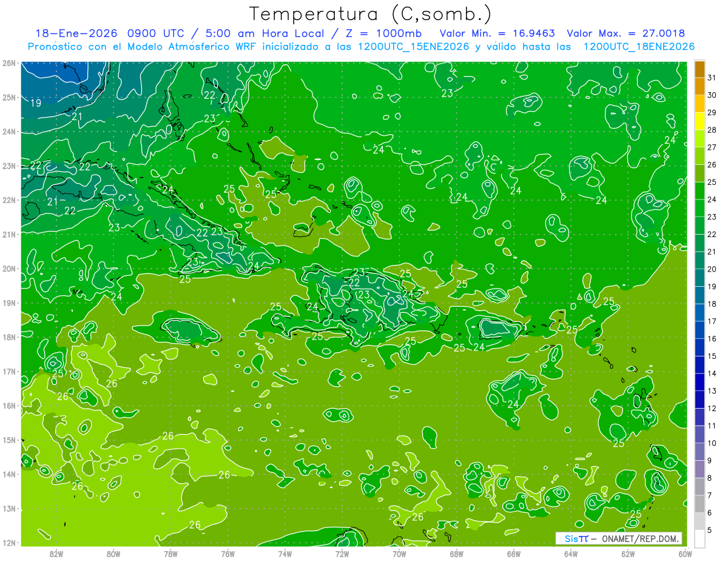This screenshot has width=728, height=562.
Task: Click the "1200UTC_18ENE2026" valid-until time
Action: tap(639, 47)
